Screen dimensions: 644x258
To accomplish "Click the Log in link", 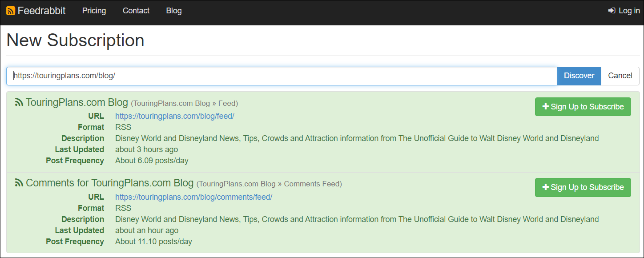I will [x=624, y=11].
